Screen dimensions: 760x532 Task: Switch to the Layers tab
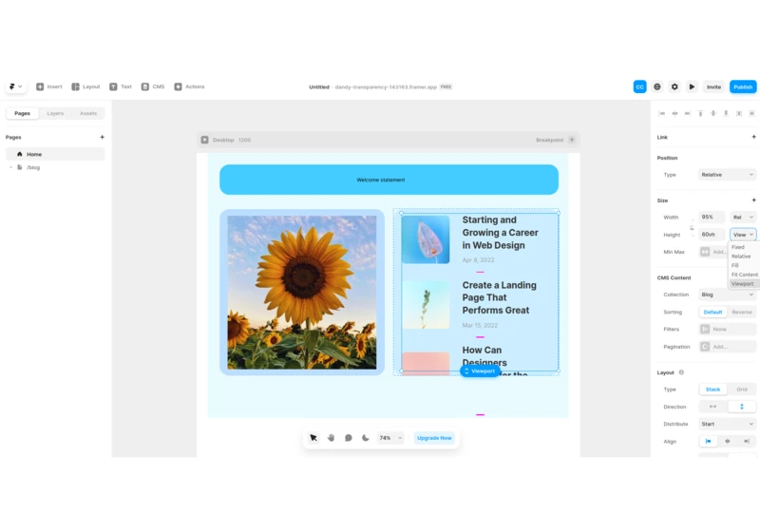coord(55,113)
